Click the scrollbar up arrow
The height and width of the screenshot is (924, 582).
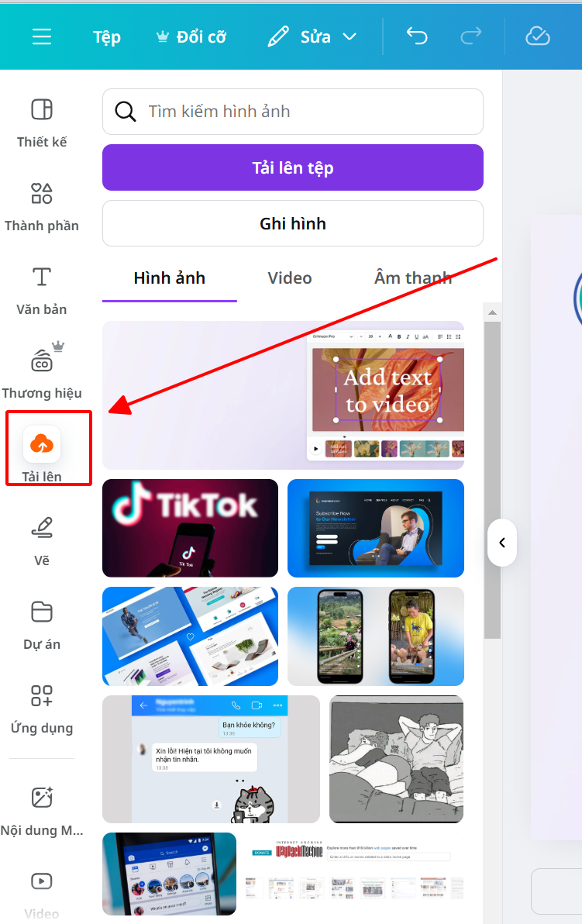(492, 312)
